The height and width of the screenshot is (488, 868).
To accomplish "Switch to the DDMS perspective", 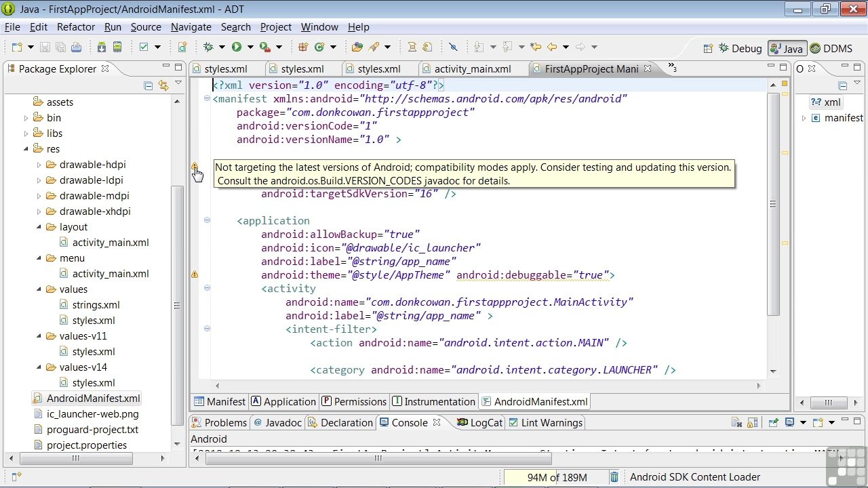I will tap(831, 49).
